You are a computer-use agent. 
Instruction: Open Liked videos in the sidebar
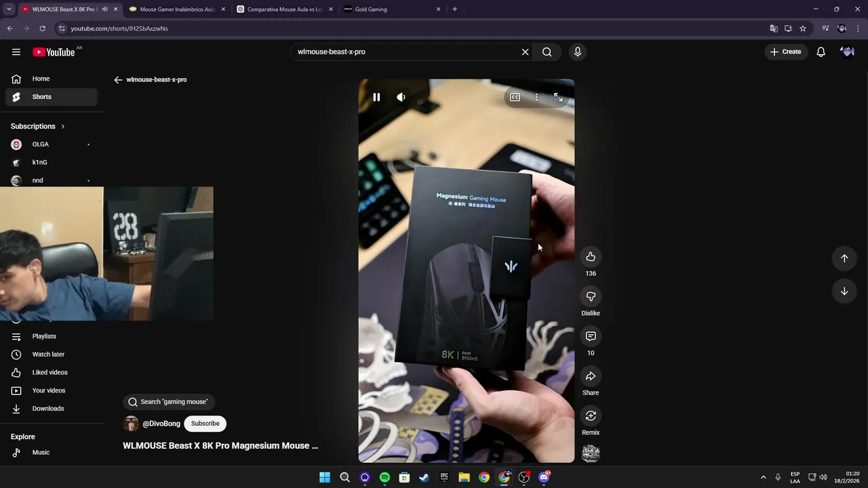52,373
